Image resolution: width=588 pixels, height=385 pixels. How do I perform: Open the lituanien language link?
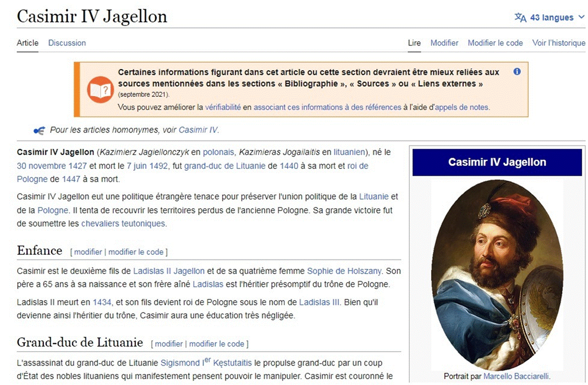pos(349,152)
